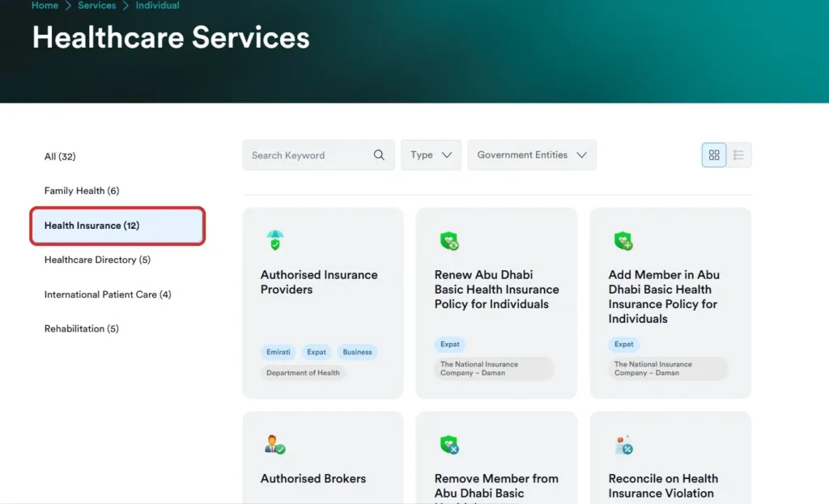Select the Family Health (6) category

click(x=82, y=191)
